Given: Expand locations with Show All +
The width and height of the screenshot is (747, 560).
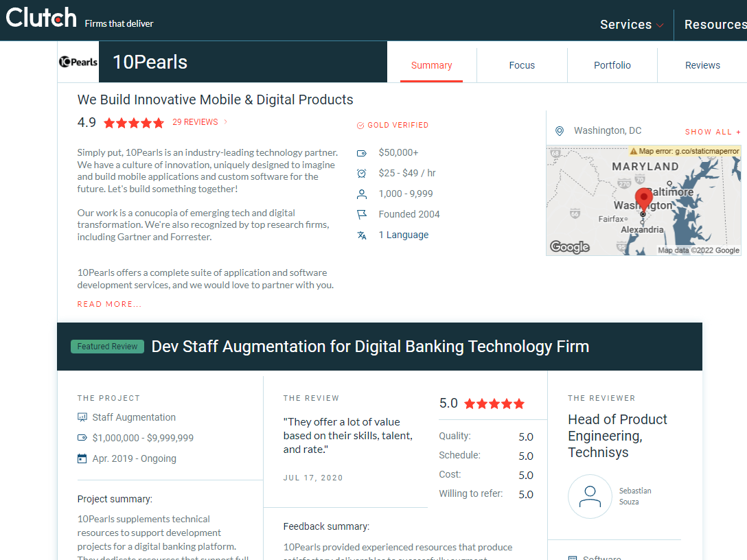Looking at the screenshot, I should (x=713, y=132).
